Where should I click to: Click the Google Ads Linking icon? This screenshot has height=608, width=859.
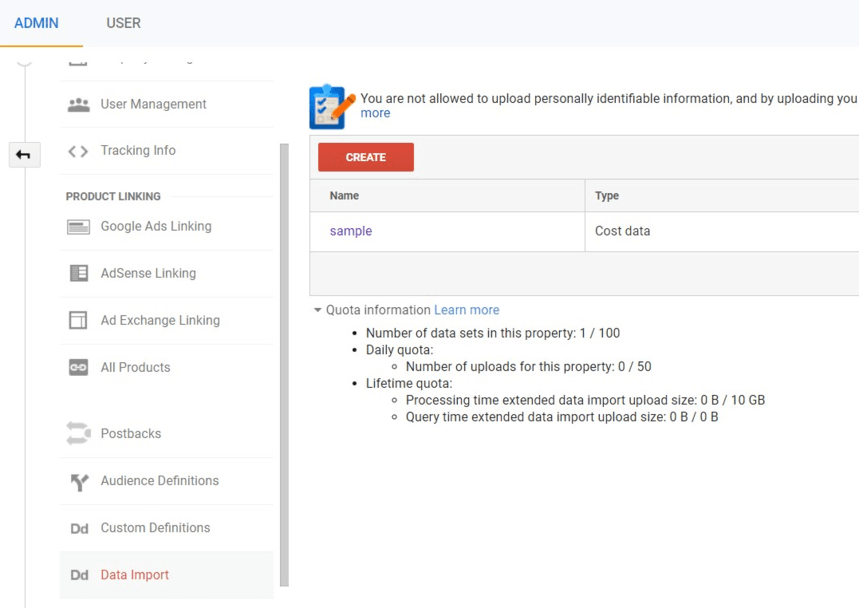[78, 227]
